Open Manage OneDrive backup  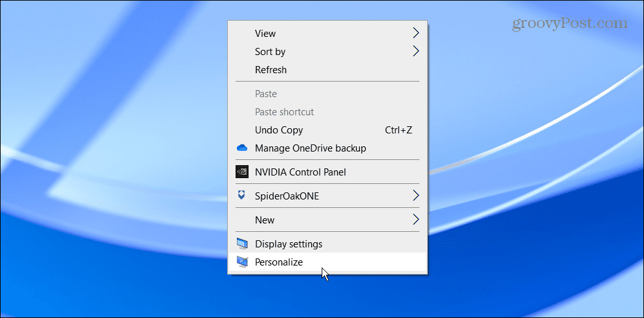pyautogui.click(x=328, y=148)
